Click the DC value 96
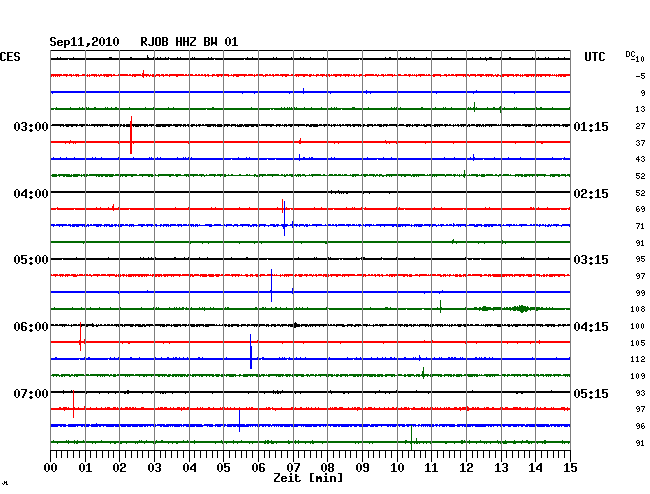Viewport: 650px width, 494px height. [x=640, y=426]
